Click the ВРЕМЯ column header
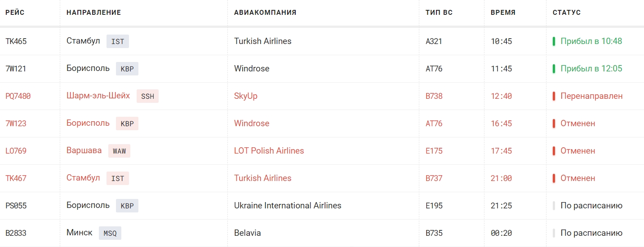 (503, 13)
